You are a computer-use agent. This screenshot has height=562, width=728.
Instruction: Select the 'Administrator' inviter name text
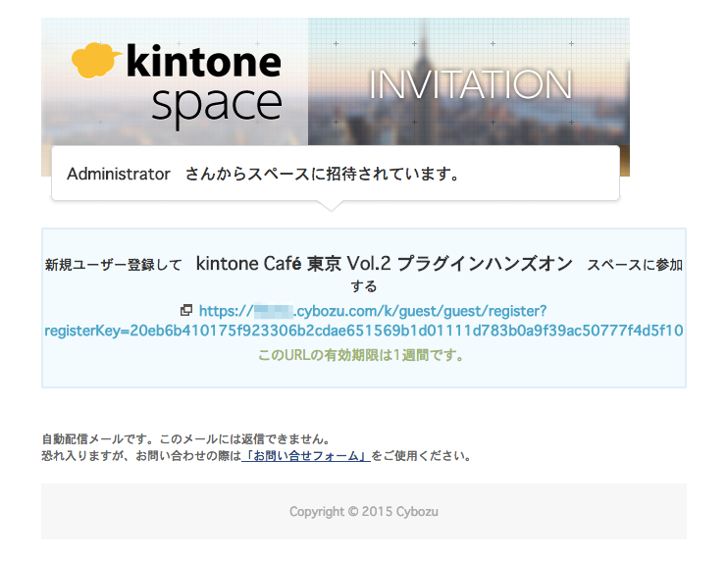119,174
